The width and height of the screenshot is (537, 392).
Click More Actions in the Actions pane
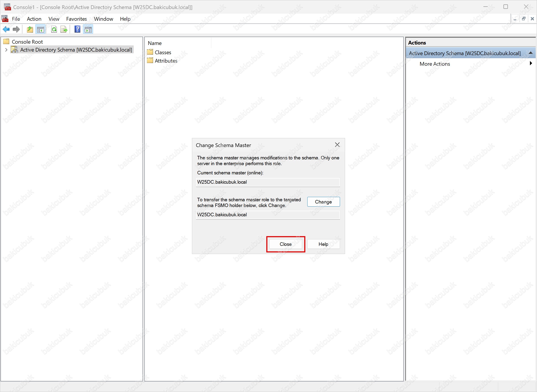(435, 64)
